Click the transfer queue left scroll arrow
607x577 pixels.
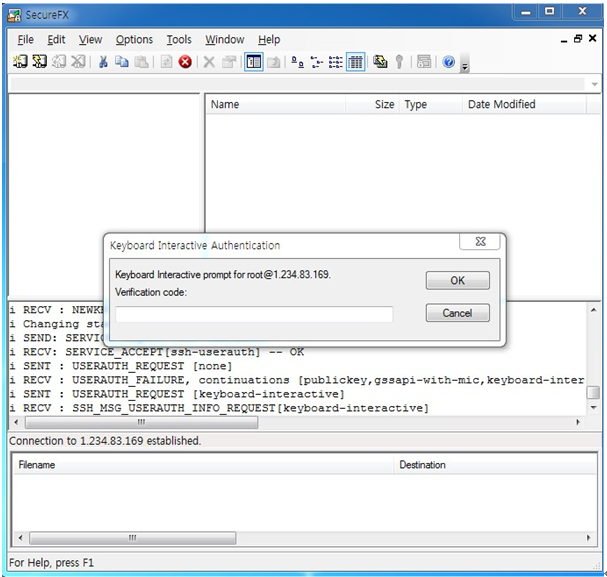(x=21, y=538)
